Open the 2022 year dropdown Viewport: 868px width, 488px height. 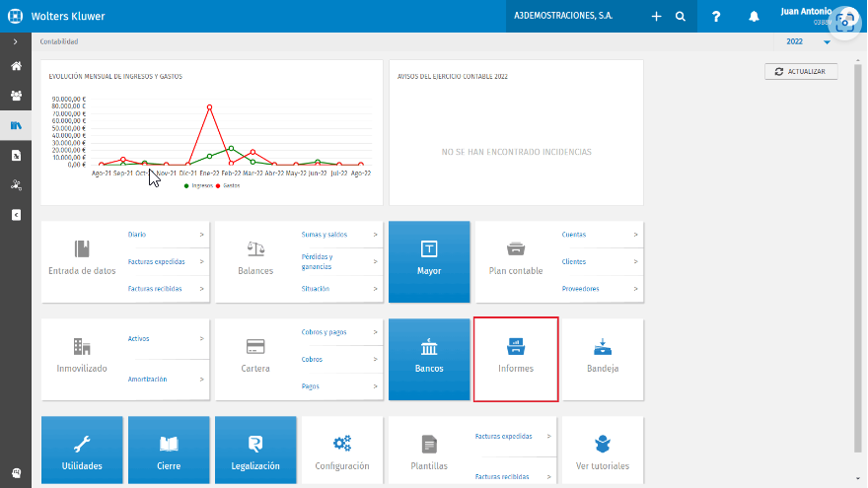coord(808,41)
